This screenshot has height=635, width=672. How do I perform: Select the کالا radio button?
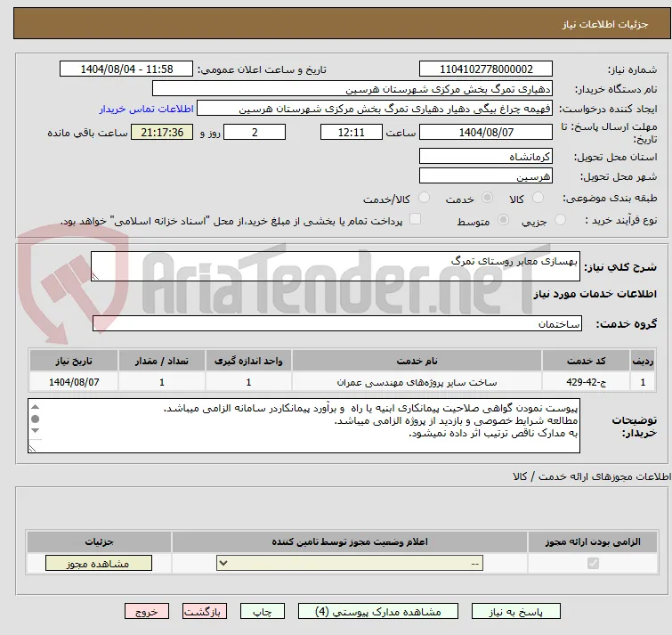[538, 198]
